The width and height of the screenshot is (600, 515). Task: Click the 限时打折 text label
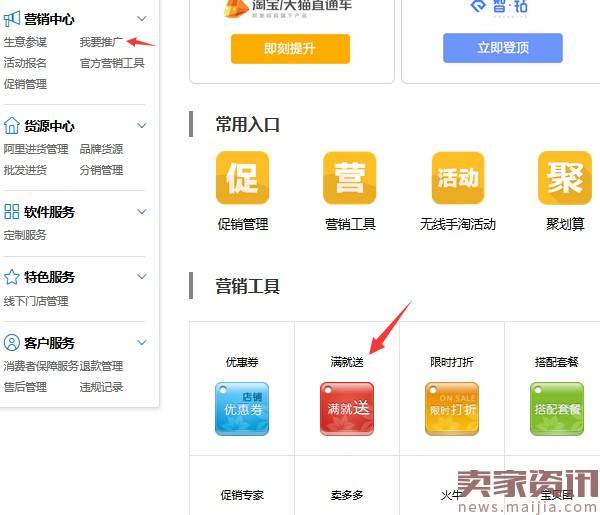pos(452,362)
